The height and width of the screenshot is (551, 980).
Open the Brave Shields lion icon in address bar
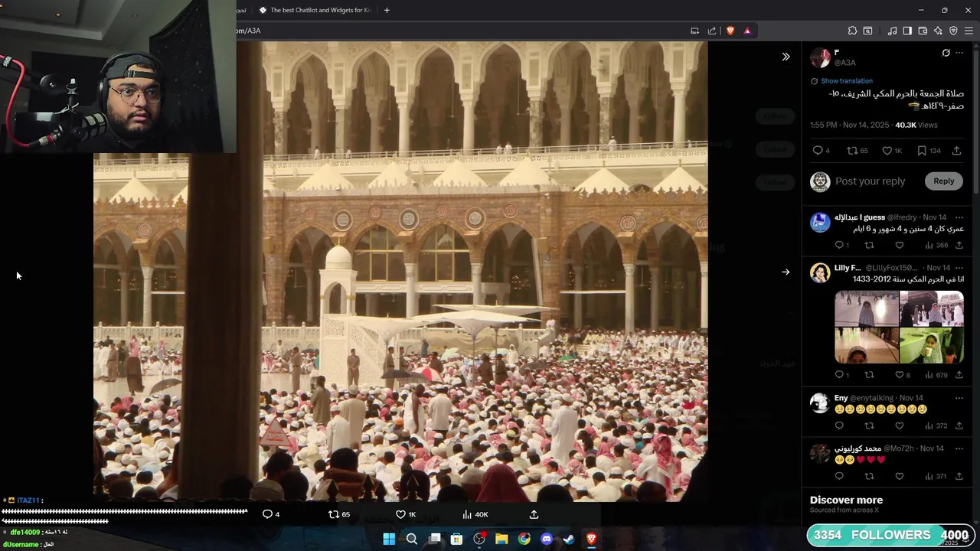[x=730, y=31]
